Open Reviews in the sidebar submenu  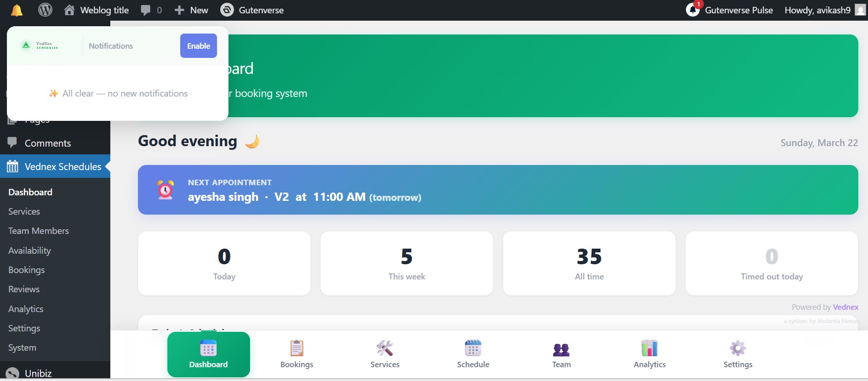click(24, 289)
